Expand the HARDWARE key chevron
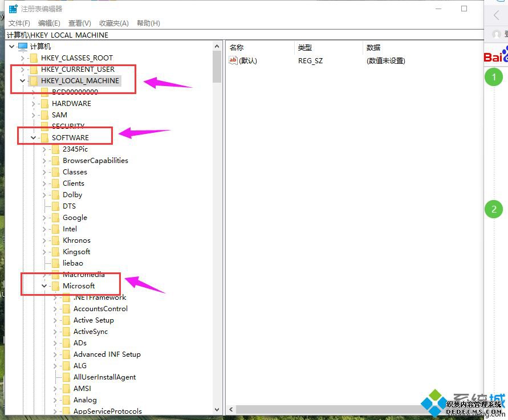This screenshot has width=508, height=420. point(34,104)
